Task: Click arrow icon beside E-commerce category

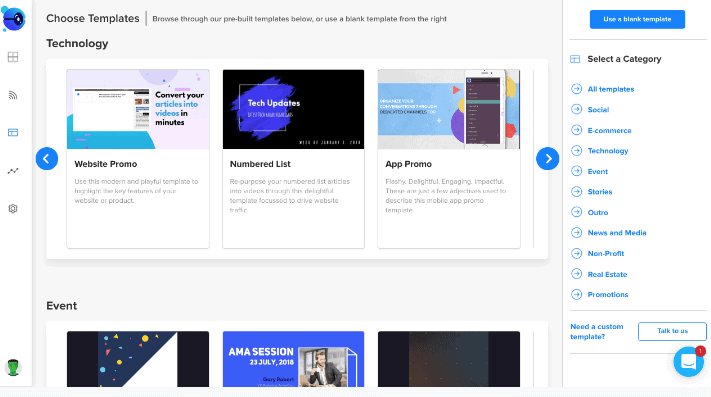Action: [576, 130]
